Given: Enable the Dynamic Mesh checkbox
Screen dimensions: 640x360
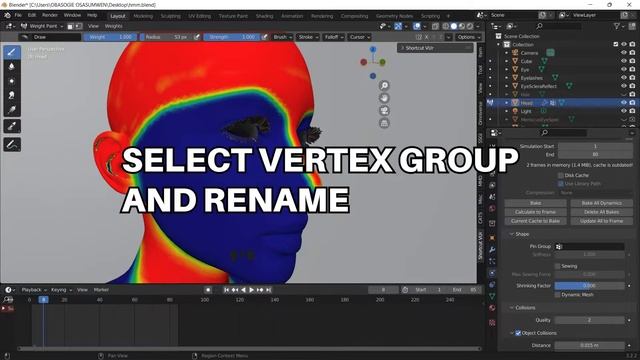Looking at the screenshot, I should 558,295.
